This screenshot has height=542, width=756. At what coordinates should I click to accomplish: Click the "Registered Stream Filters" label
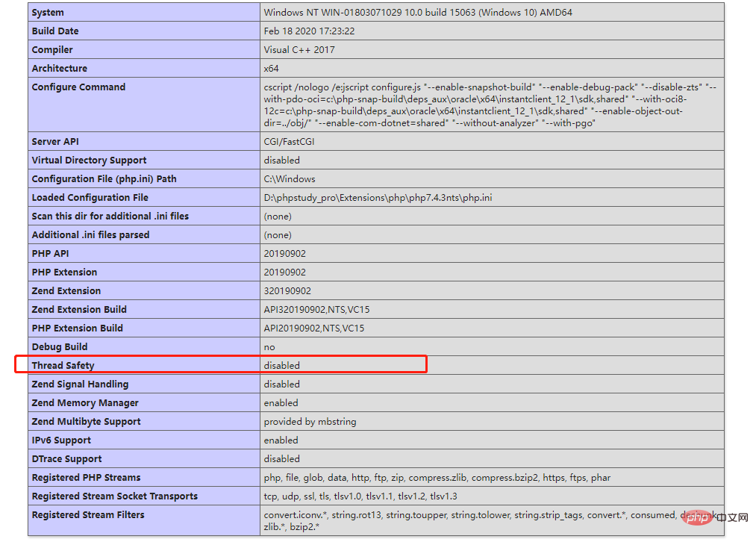point(88,515)
